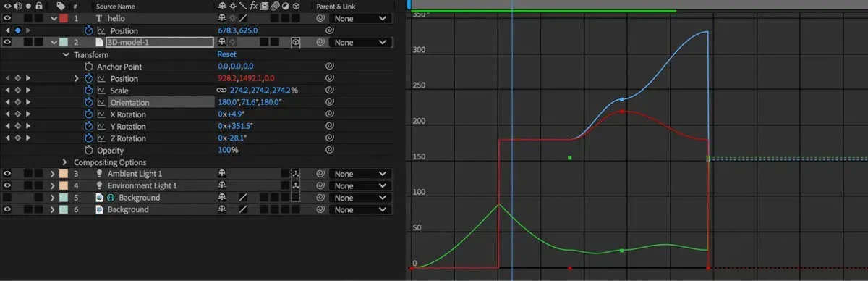
Task: Select layer 6 Background name
Action: [x=128, y=209]
